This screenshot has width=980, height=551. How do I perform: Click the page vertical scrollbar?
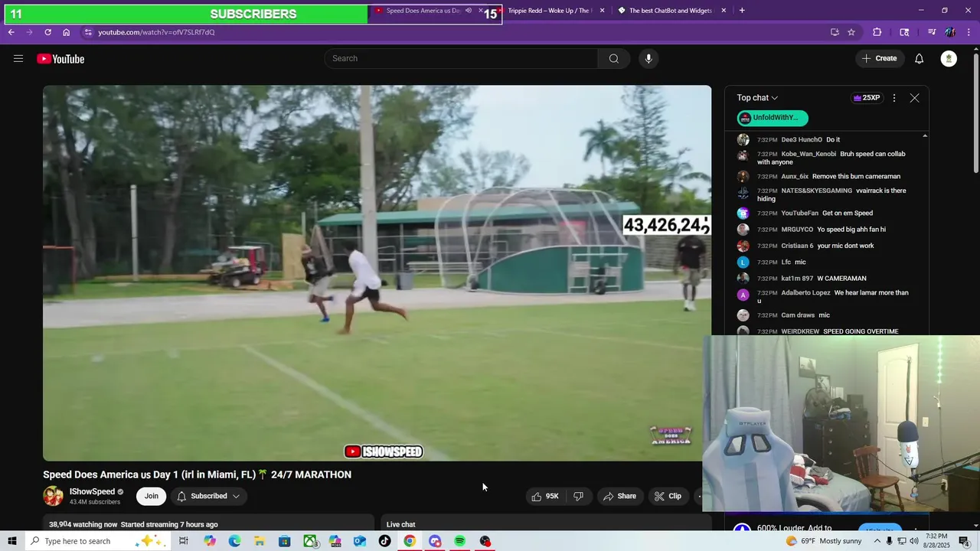[x=975, y=115]
